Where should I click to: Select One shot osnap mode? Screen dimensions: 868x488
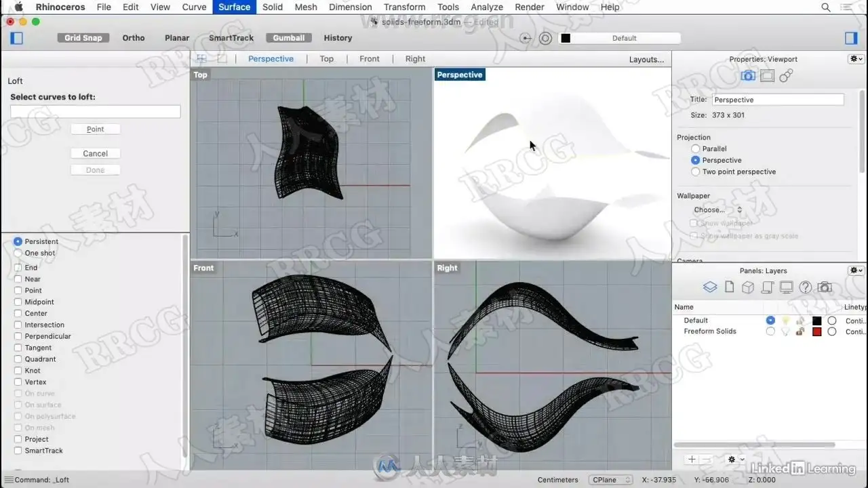coord(18,253)
